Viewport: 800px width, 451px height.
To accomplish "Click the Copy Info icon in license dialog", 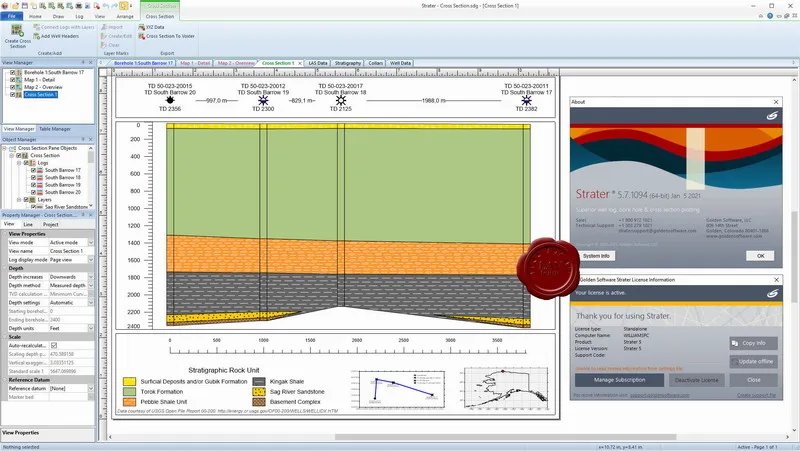I will 735,343.
